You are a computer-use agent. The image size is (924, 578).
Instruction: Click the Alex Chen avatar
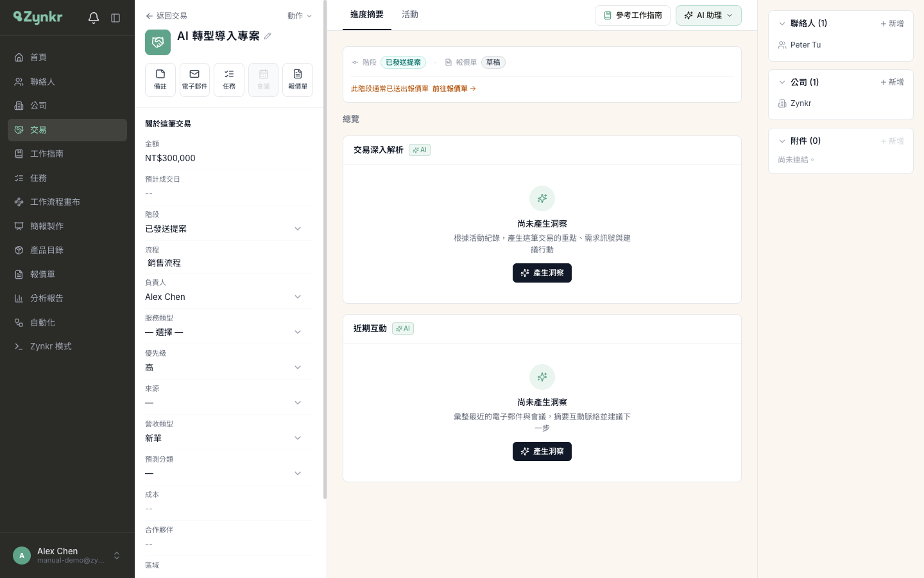click(22, 556)
